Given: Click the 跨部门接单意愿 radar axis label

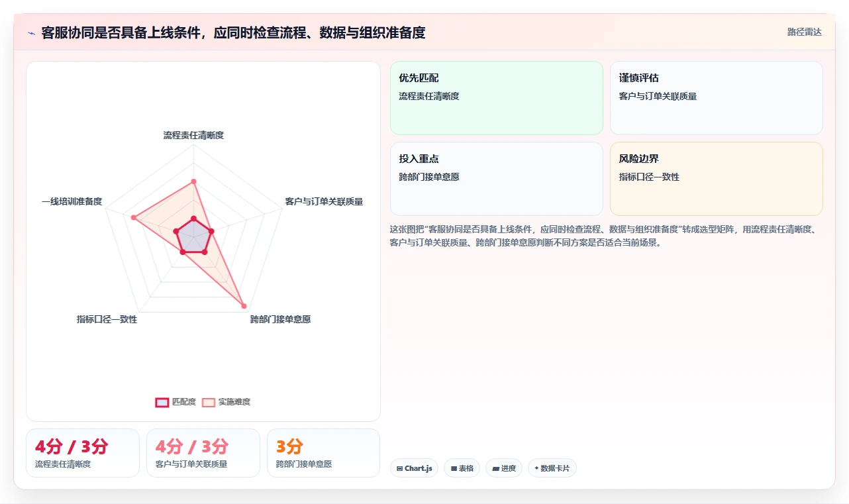Looking at the screenshot, I should [x=280, y=319].
